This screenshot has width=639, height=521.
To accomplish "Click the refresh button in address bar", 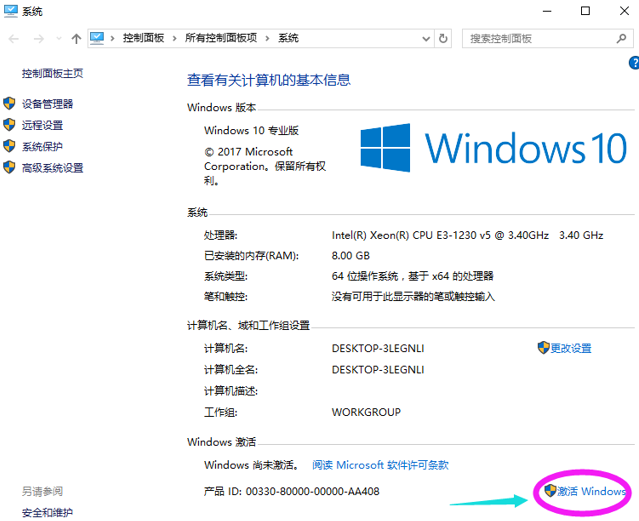I will 444,38.
